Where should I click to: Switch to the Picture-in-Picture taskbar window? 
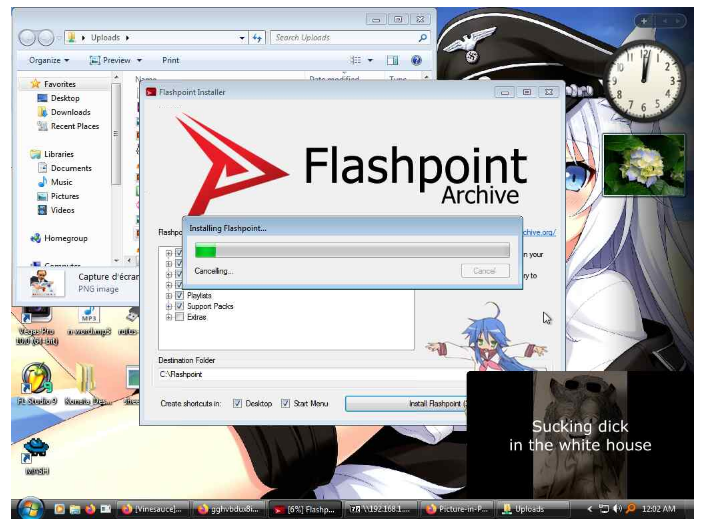point(457,509)
